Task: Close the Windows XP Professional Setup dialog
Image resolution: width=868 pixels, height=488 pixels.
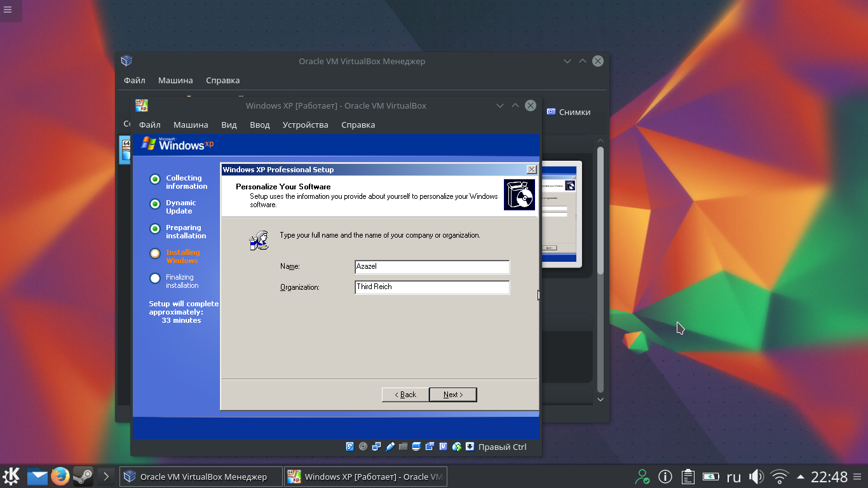Action: click(x=532, y=170)
